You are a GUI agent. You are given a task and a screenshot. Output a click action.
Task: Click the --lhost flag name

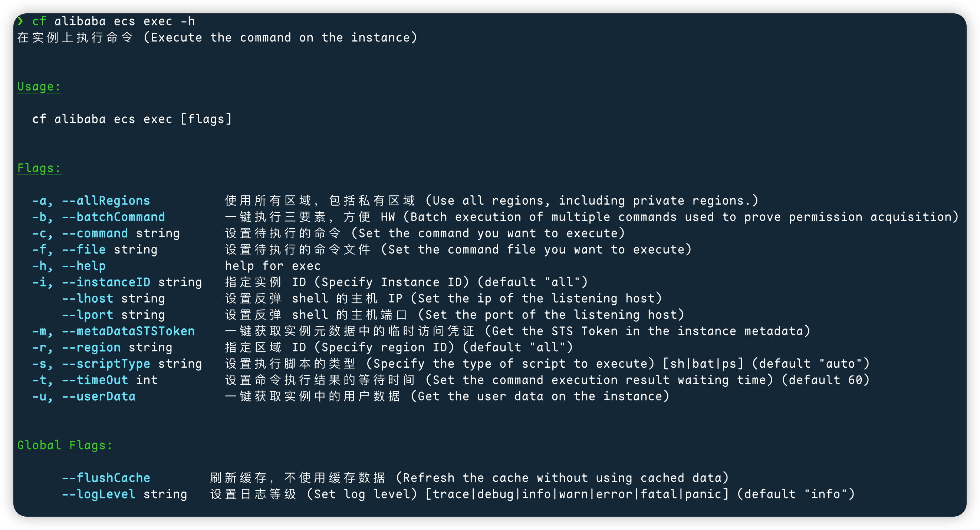click(88, 298)
